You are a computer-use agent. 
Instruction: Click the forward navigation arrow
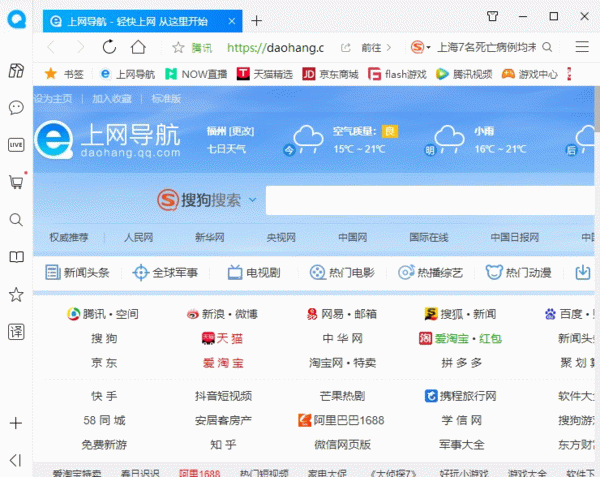(x=80, y=47)
